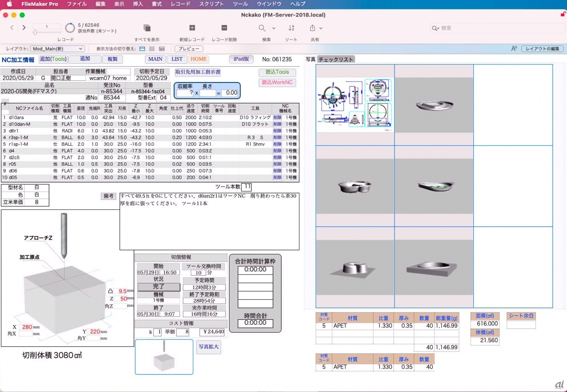Open the Mod_Main(新) layout dropdown
This screenshot has width=567, height=392.
pos(58,49)
